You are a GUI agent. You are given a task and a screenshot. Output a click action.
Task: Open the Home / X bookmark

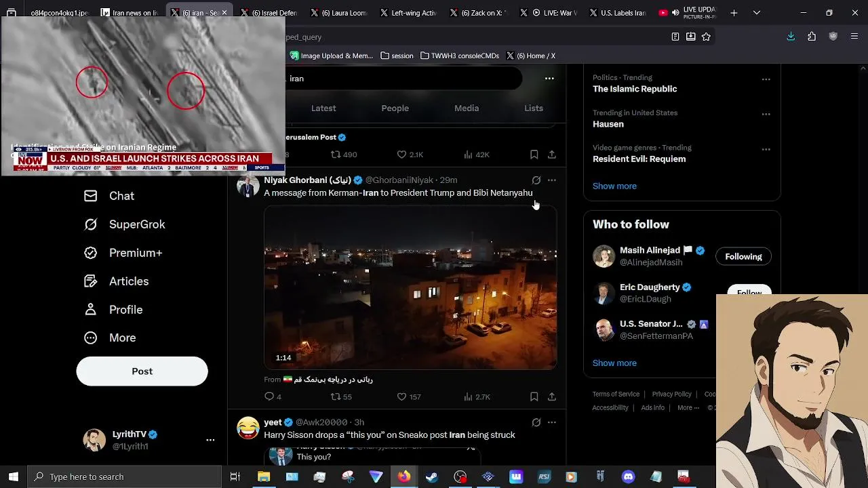point(530,56)
